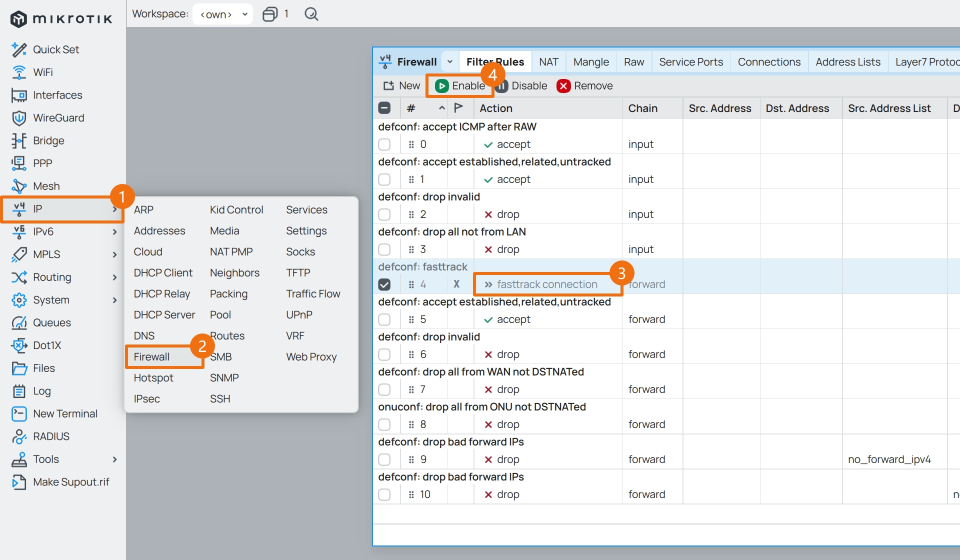960x560 pixels.
Task: Expand the System submenu
Action: 115,300
